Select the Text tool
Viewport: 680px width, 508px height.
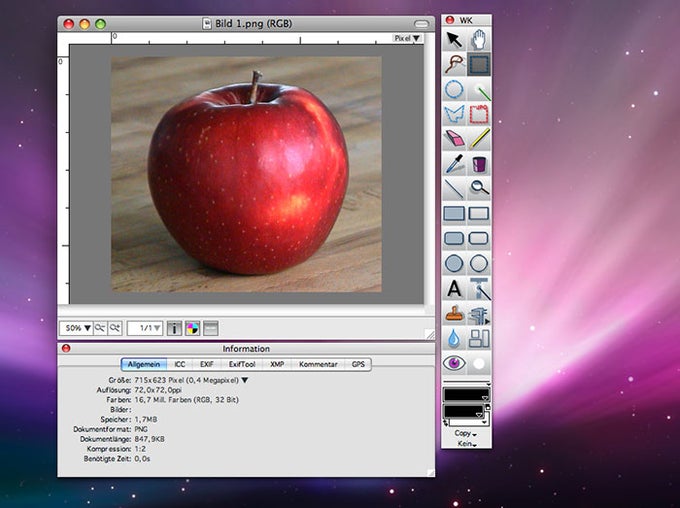(454, 288)
